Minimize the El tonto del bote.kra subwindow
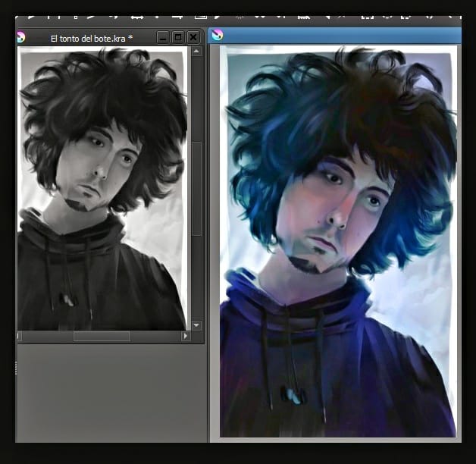Image resolution: width=476 pixels, height=464 pixels. click(164, 37)
